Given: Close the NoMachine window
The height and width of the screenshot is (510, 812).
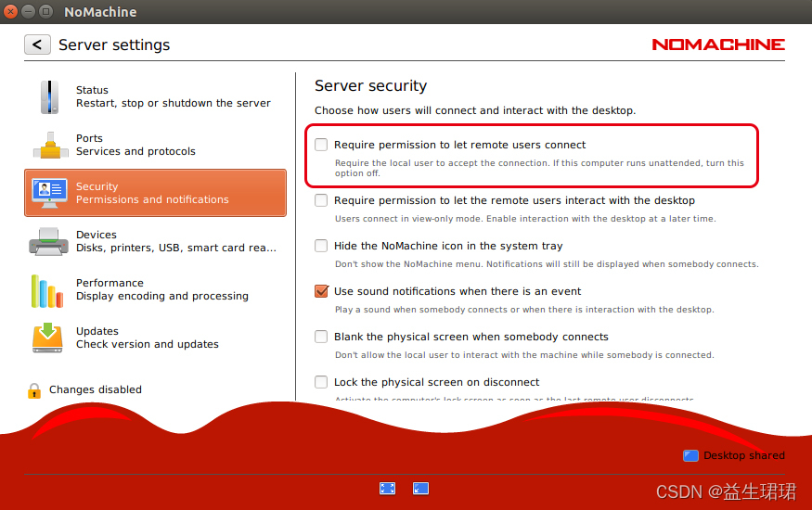Looking at the screenshot, I should point(11,11).
